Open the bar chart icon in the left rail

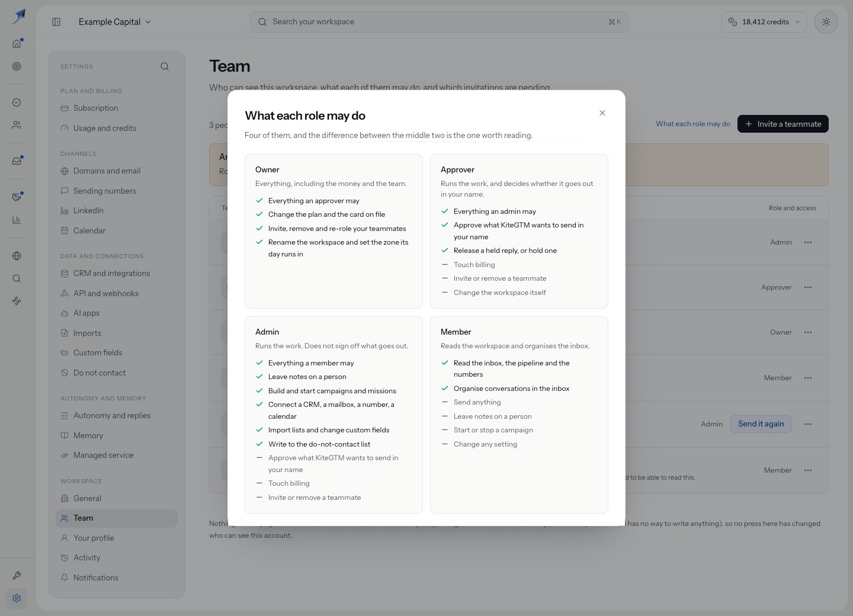coord(17,220)
